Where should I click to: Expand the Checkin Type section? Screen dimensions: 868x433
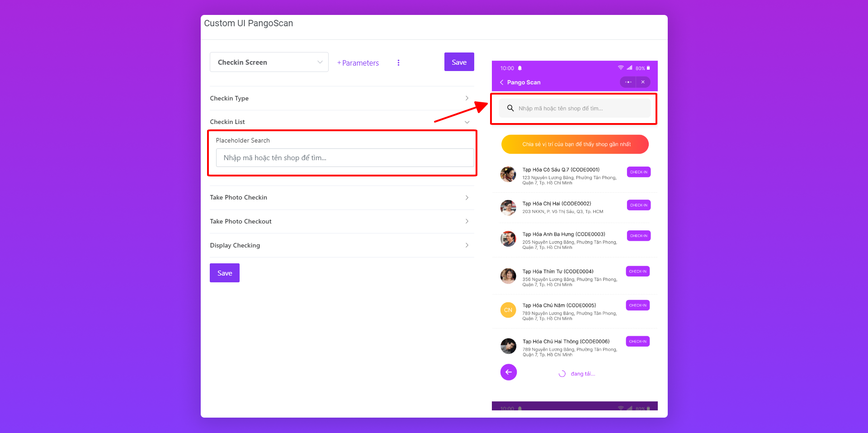tap(341, 98)
